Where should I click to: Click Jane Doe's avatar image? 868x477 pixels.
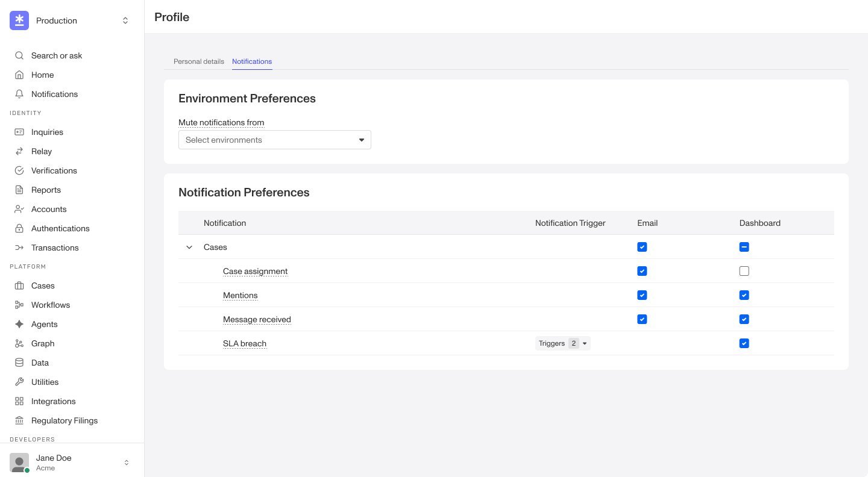[19, 463]
